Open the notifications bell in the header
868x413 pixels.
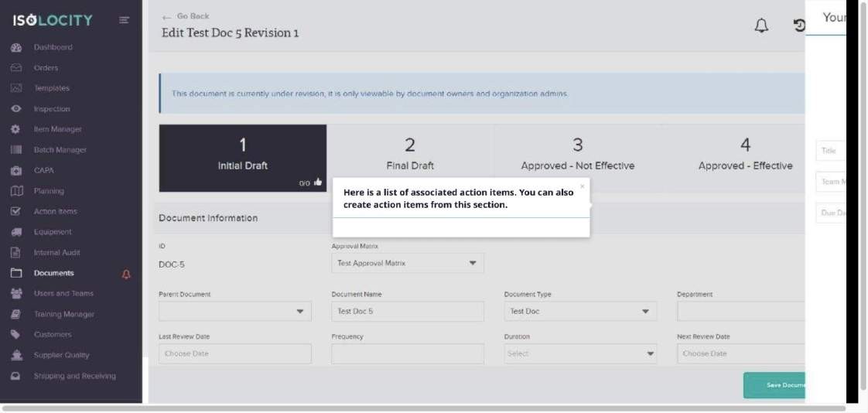pos(762,26)
